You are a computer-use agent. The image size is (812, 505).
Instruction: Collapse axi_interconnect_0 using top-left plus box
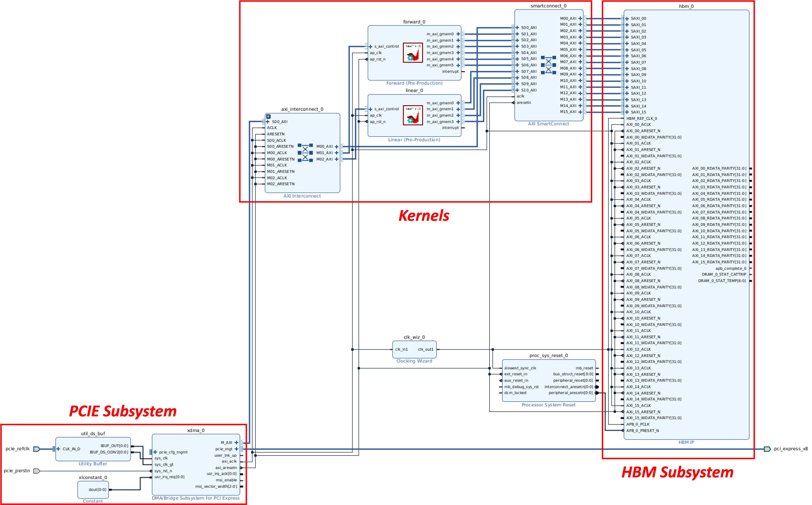coord(268,116)
